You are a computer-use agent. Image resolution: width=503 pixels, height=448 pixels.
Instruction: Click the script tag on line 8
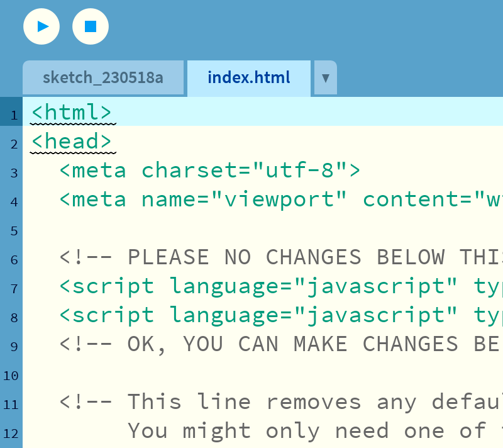point(281,315)
